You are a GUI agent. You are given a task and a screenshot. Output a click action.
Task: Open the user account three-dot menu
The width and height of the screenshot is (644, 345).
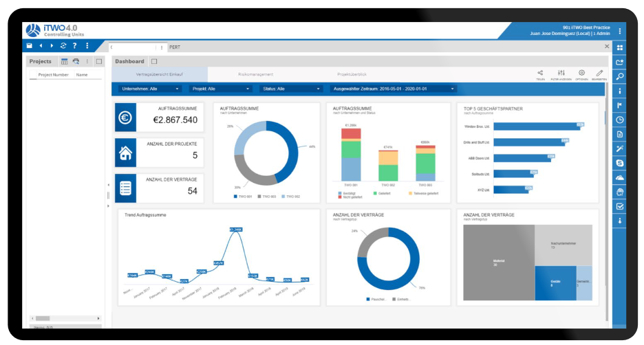point(620,31)
